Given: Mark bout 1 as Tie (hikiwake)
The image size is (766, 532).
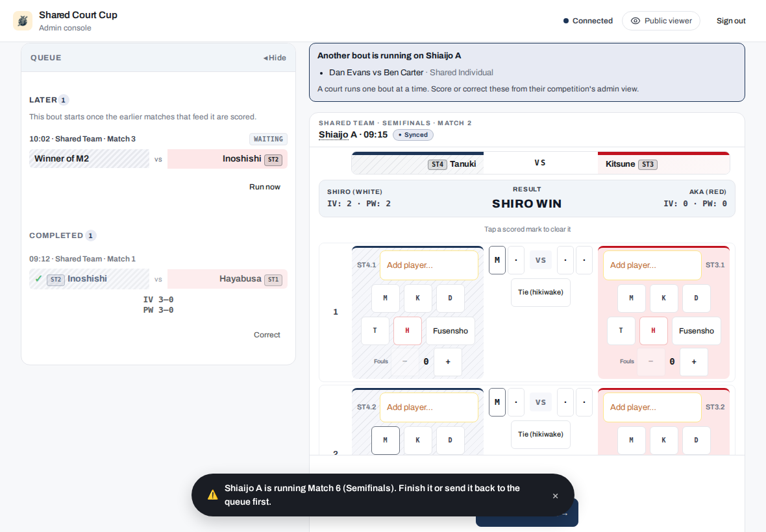Looking at the screenshot, I should pyautogui.click(x=540, y=293).
